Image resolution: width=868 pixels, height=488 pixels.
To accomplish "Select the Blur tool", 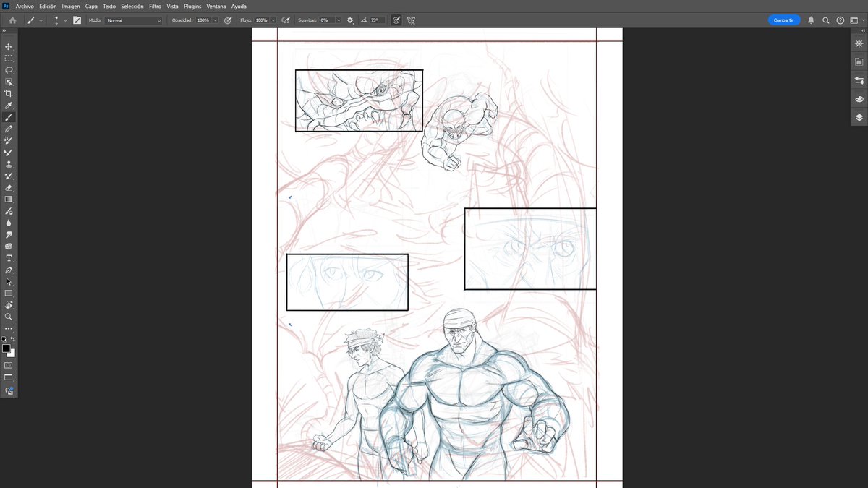I will [x=9, y=223].
